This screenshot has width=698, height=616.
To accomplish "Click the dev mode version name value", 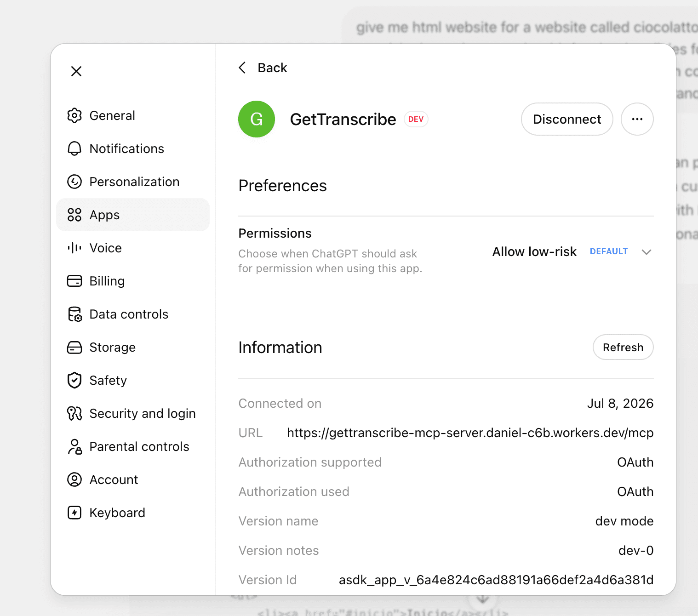I will tap(624, 521).
